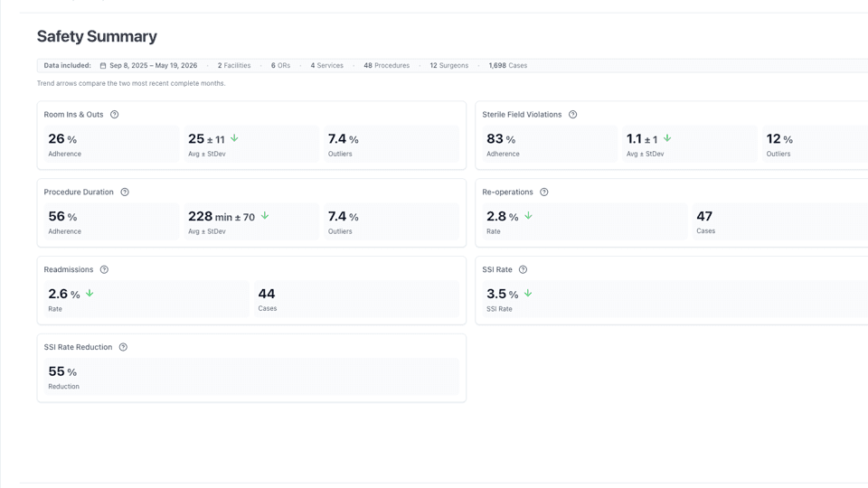This screenshot has height=488, width=868.
Task: Click the 83 % Adherence tile
Action: (550, 145)
